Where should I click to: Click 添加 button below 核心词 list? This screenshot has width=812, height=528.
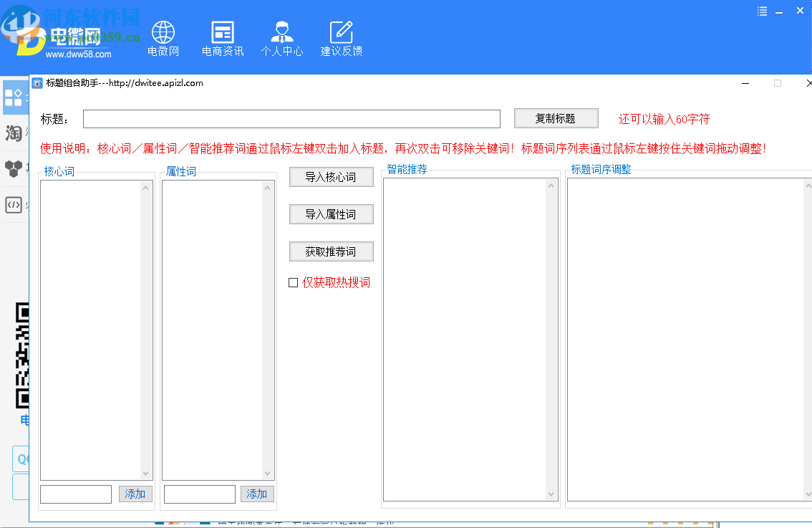pos(135,494)
